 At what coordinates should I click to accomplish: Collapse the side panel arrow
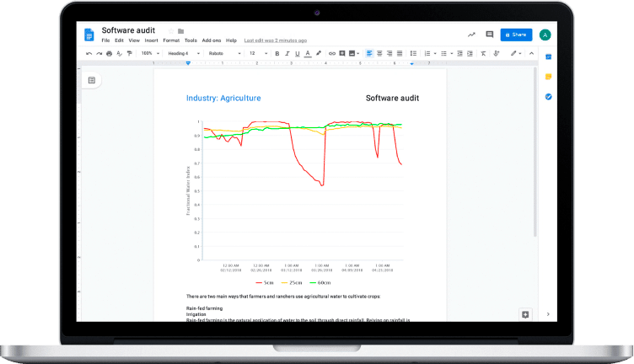coord(548,314)
